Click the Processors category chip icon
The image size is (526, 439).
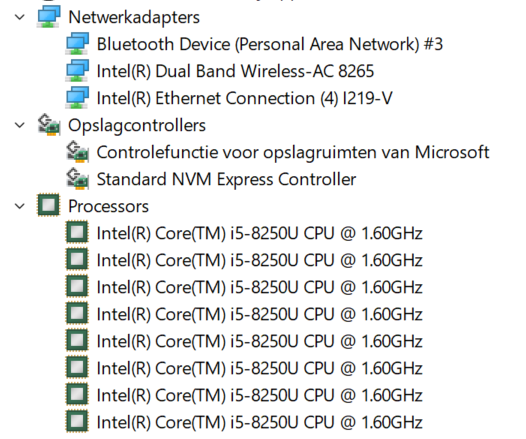coord(49,205)
